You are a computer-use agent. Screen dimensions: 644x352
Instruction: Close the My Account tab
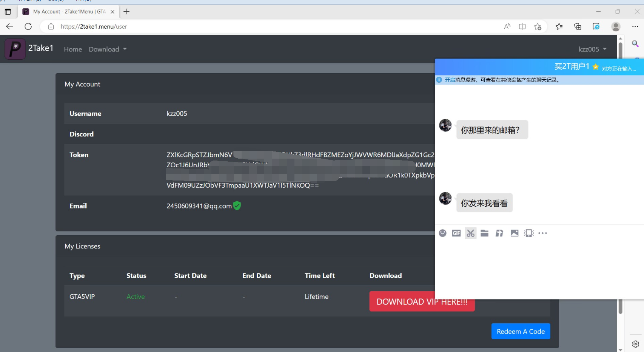(112, 12)
